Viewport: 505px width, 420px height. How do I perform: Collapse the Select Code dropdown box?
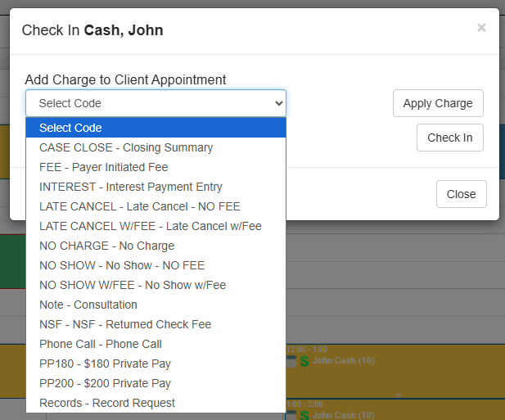tap(156, 103)
